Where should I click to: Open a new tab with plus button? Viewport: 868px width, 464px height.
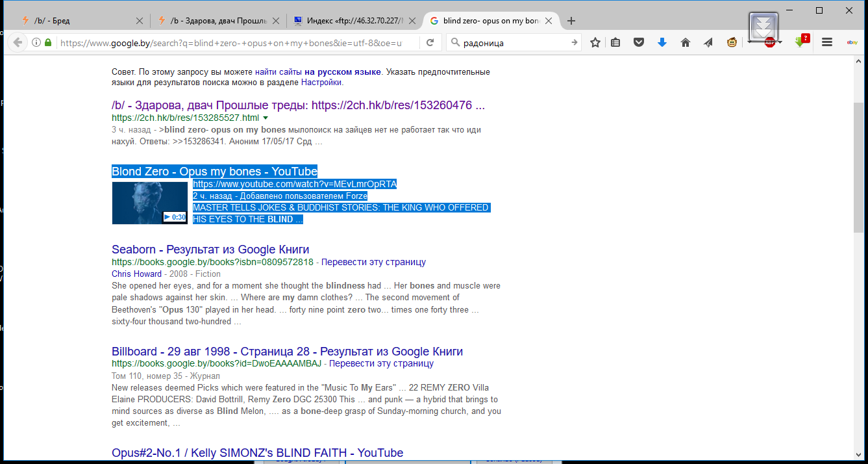pyautogui.click(x=571, y=21)
